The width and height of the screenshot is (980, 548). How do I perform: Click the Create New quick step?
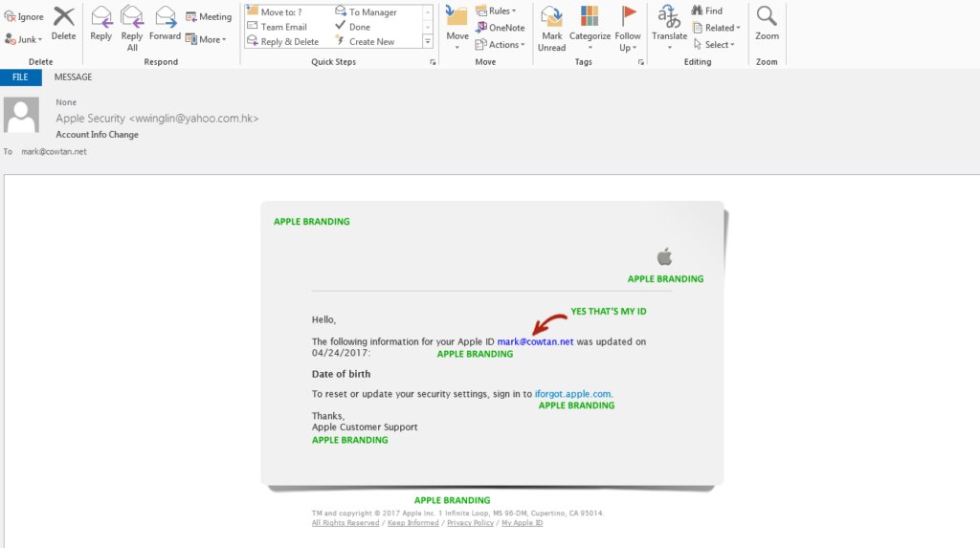pos(365,42)
